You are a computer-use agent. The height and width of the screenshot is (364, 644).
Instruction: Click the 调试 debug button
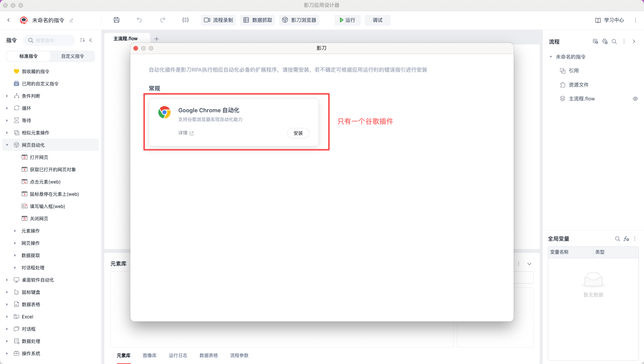(378, 20)
